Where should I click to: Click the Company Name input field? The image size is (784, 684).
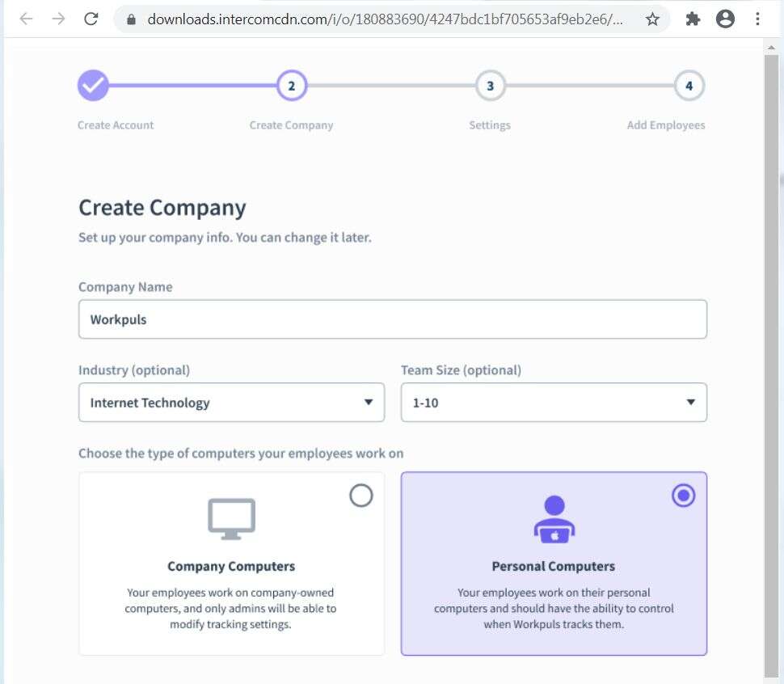pyautogui.click(x=392, y=319)
